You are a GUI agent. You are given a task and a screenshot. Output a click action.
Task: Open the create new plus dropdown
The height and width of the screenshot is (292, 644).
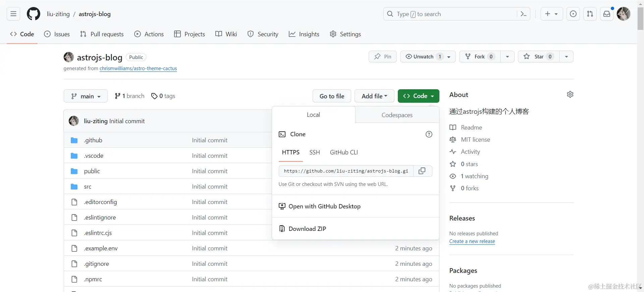coord(552,14)
